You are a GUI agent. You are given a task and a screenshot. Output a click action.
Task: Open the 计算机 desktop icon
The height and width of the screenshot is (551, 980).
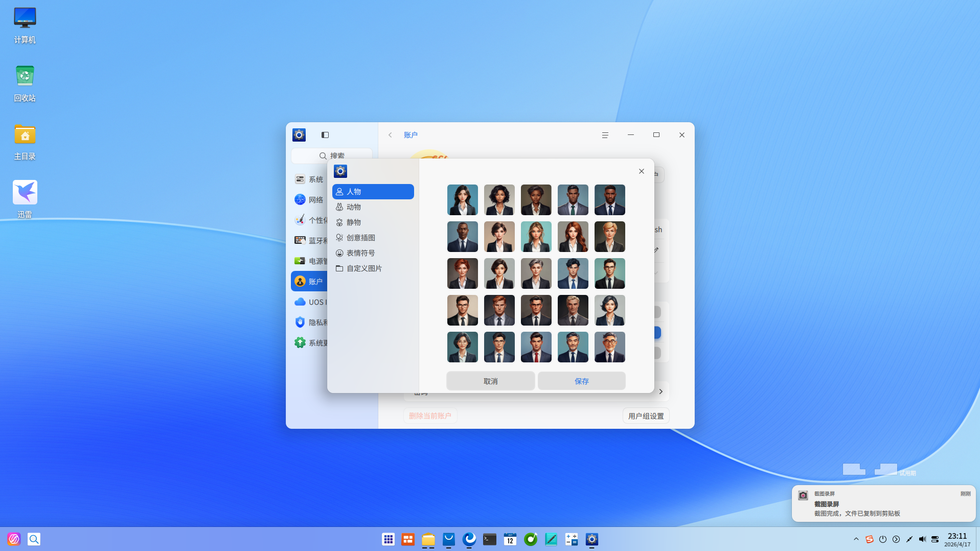pos(25,25)
